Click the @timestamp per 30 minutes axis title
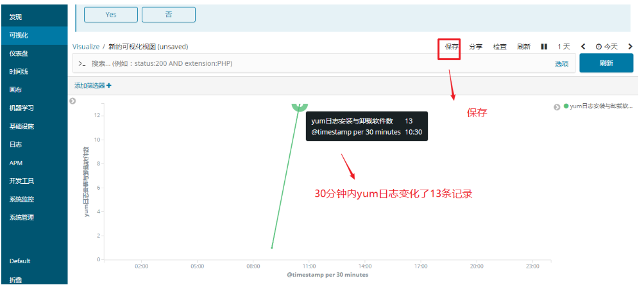The width and height of the screenshot is (644, 285). click(327, 275)
